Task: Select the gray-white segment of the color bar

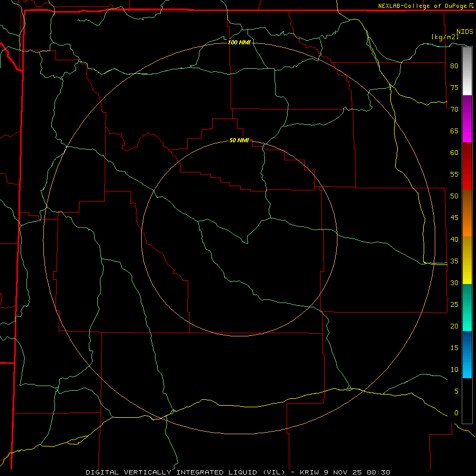Action: click(x=467, y=71)
